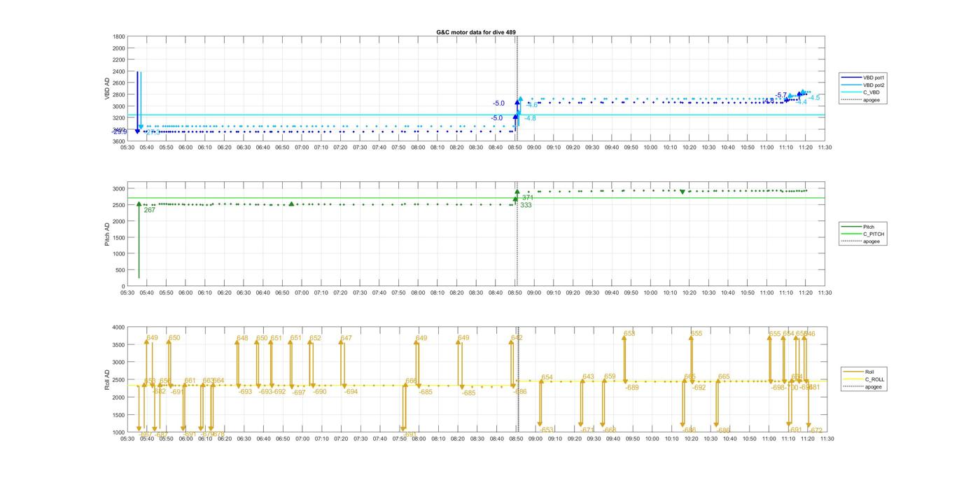Image resolution: width=980 pixels, height=485 pixels.
Task: Select C_VBD legend entry
Action: 860,92
